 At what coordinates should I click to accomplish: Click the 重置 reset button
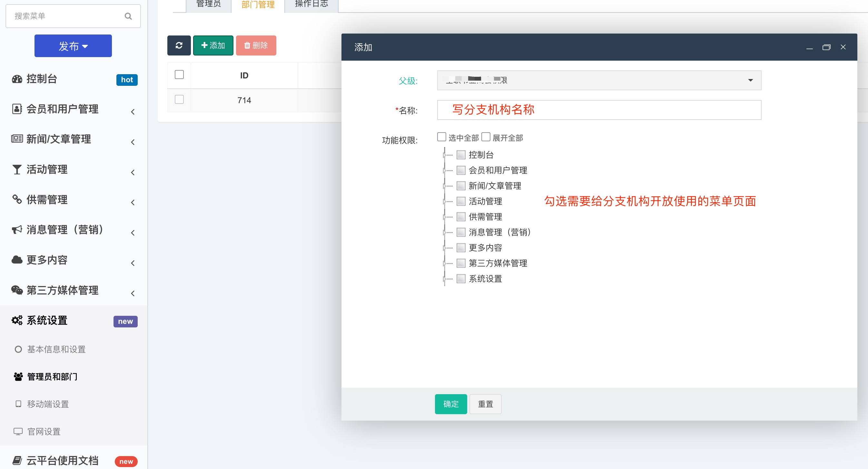pos(485,404)
